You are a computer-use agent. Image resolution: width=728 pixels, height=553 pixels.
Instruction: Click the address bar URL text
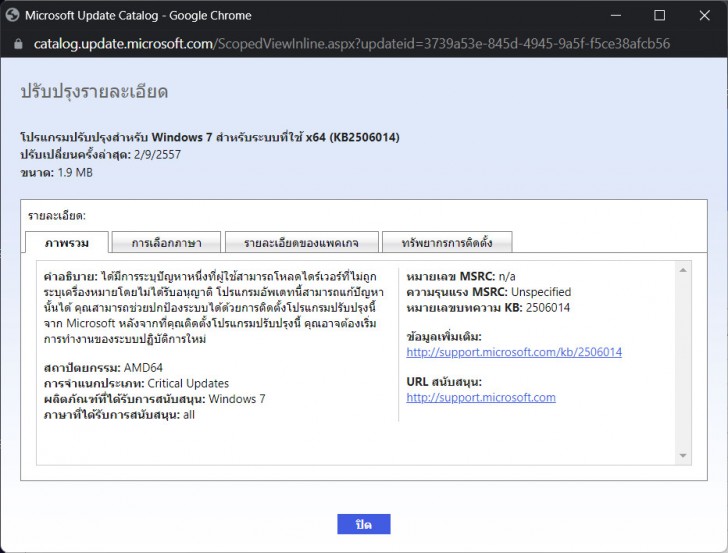(351, 44)
